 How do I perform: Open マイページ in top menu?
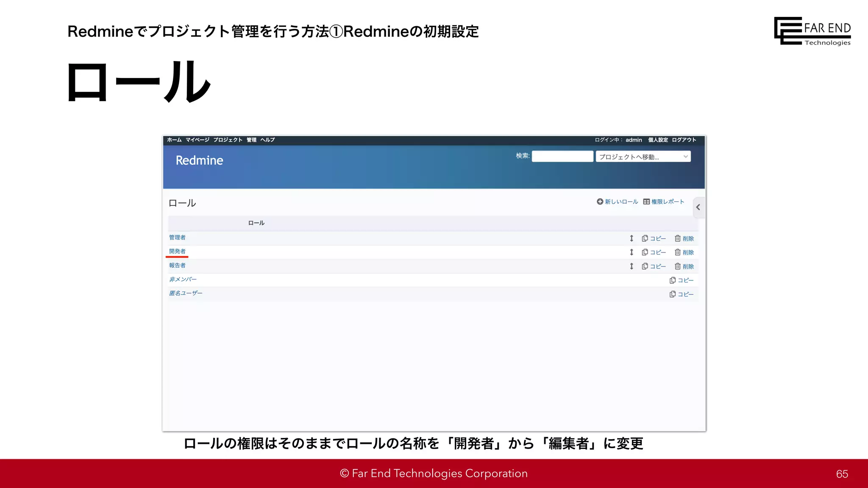[x=198, y=140]
